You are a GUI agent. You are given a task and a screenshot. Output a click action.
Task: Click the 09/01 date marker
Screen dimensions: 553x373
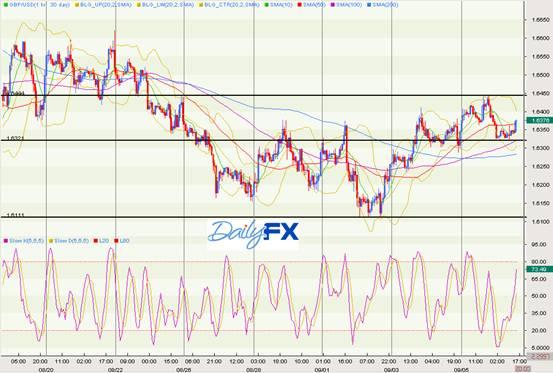pyautogui.click(x=322, y=369)
